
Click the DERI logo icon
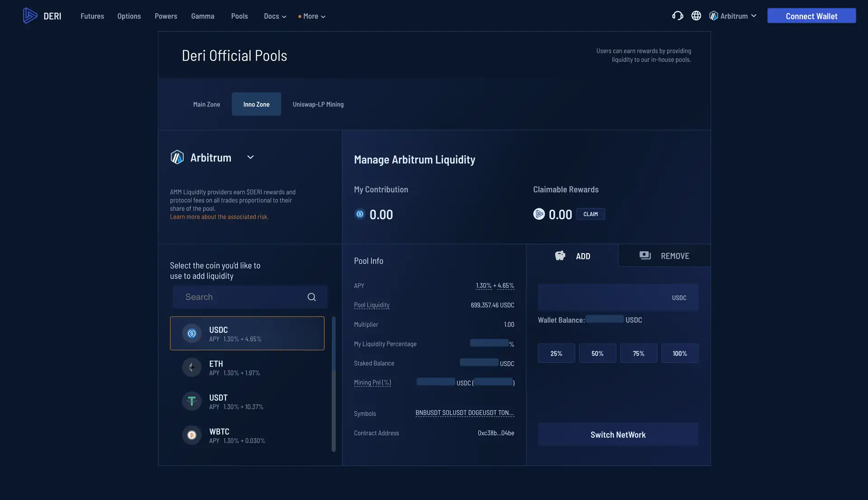(30, 16)
